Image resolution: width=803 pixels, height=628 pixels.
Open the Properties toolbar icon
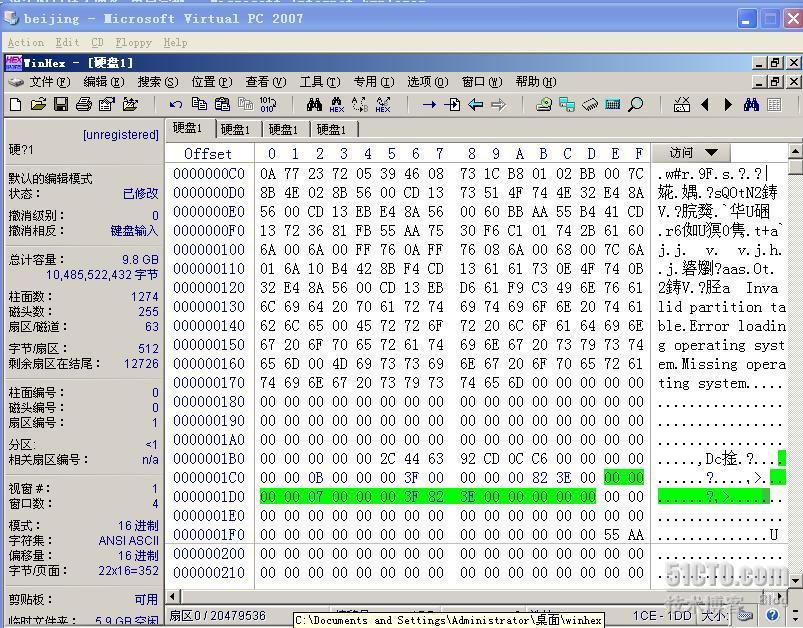coord(107,105)
